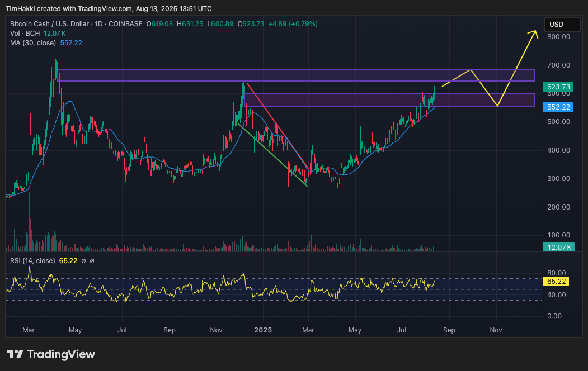Open the COINBASE exchange label in the legend

click(124, 24)
